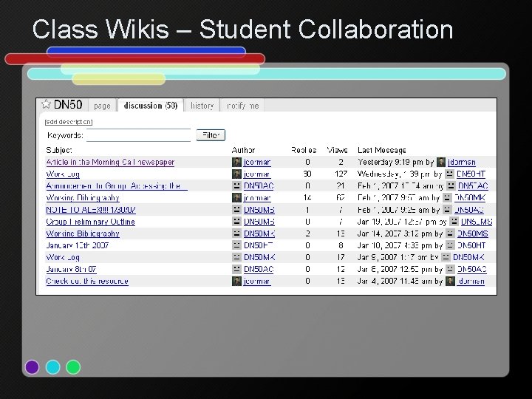Click the Last Message column header

point(382,150)
